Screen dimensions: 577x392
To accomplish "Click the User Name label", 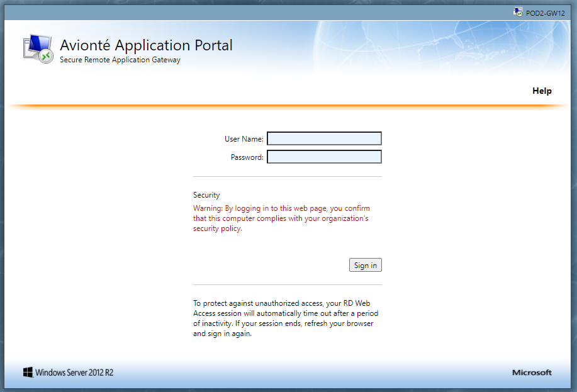I will tap(244, 139).
